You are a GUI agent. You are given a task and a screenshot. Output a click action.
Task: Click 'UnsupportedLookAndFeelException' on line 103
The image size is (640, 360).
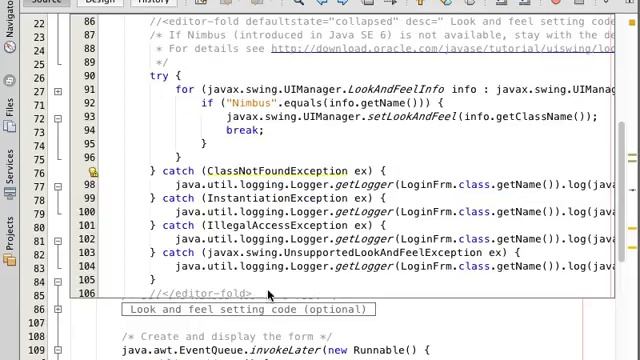[x=383, y=253]
